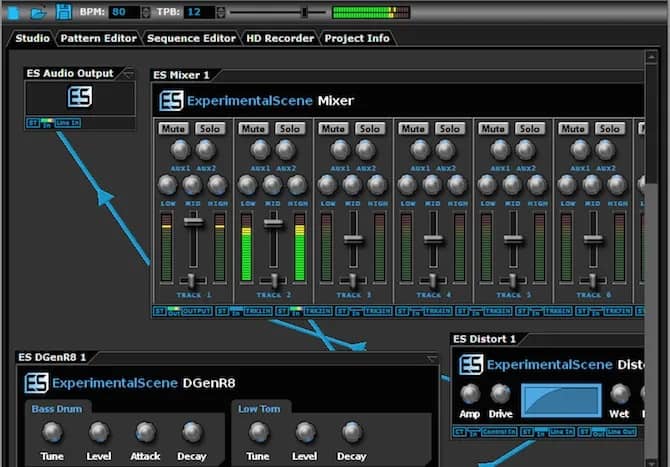The height and width of the screenshot is (467, 670).
Task: Click Track 5 LOW EQ knob
Action: (487, 185)
